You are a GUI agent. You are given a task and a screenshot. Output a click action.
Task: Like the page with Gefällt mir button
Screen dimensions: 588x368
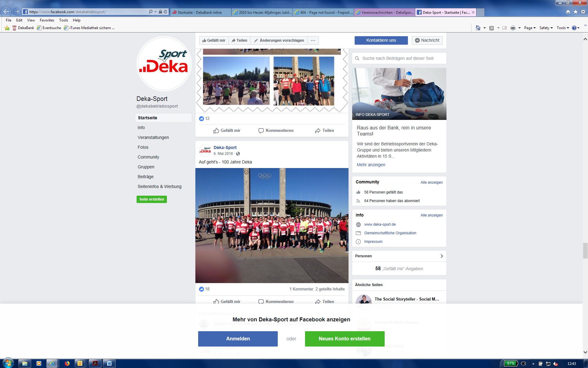(x=214, y=40)
